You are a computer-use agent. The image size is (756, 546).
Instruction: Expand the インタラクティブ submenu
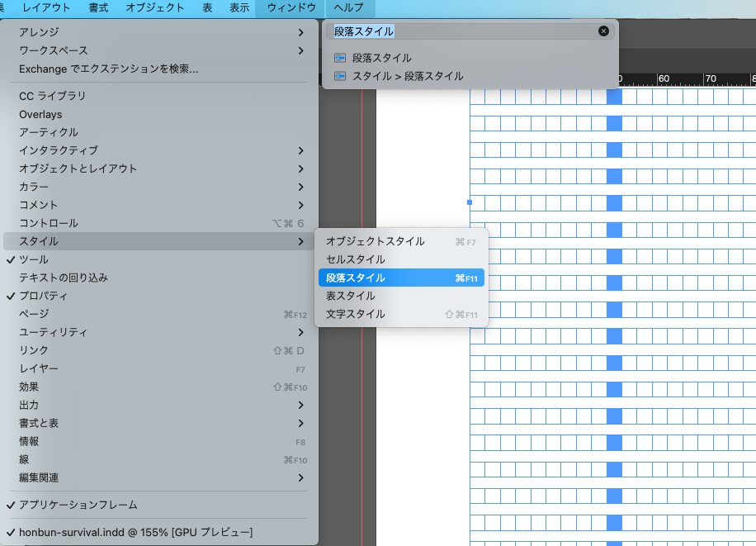161,150
